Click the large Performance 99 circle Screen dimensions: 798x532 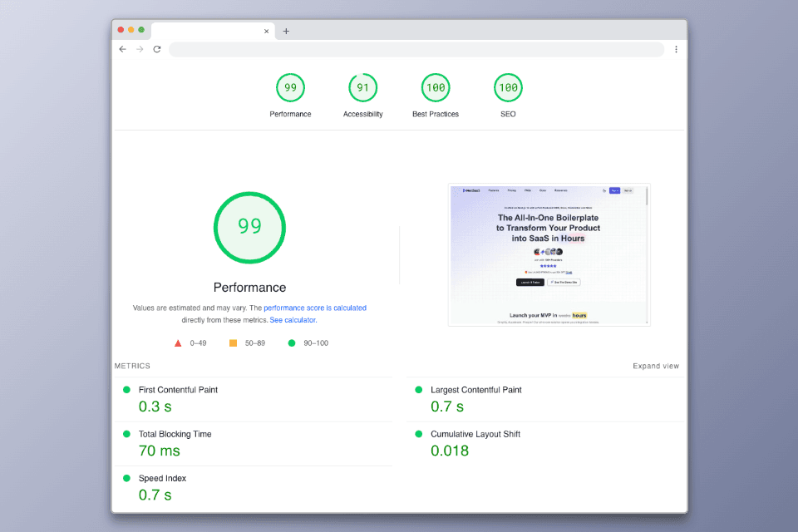[249, 227]
